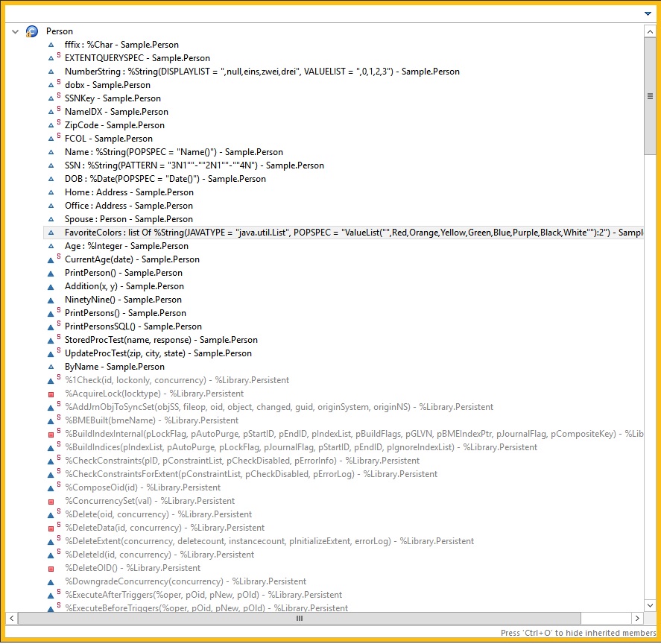Click the red icon beside %DeleteOID()
The image size is (661, 644).
[51, 569]
